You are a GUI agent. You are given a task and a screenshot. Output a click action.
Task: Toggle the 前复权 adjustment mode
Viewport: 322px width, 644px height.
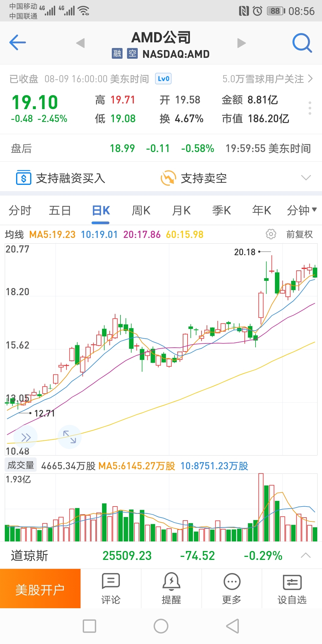[x=299, y=234]
